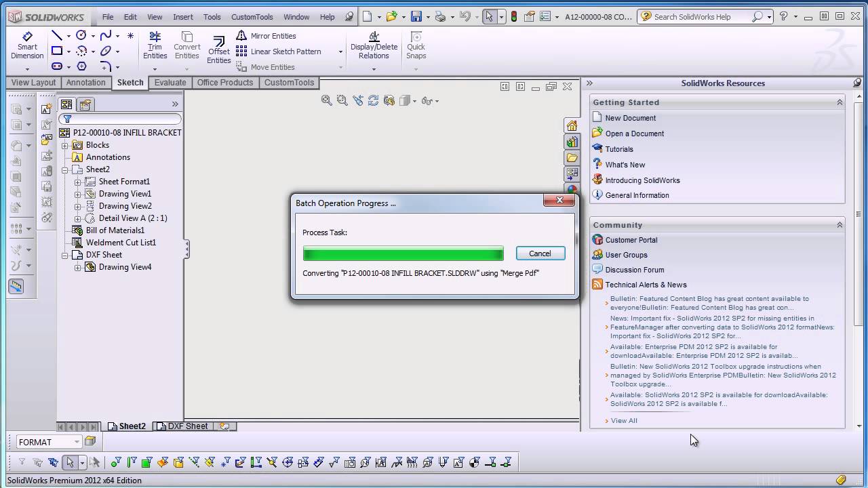The image size is (868, 488).
Task: Collapse the Sheet2 node
Action: 65,169
